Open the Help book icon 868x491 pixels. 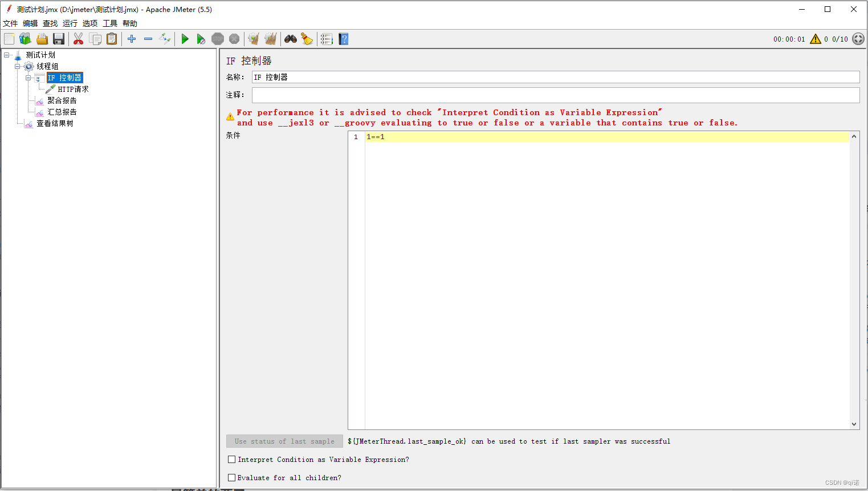(344, 39)
